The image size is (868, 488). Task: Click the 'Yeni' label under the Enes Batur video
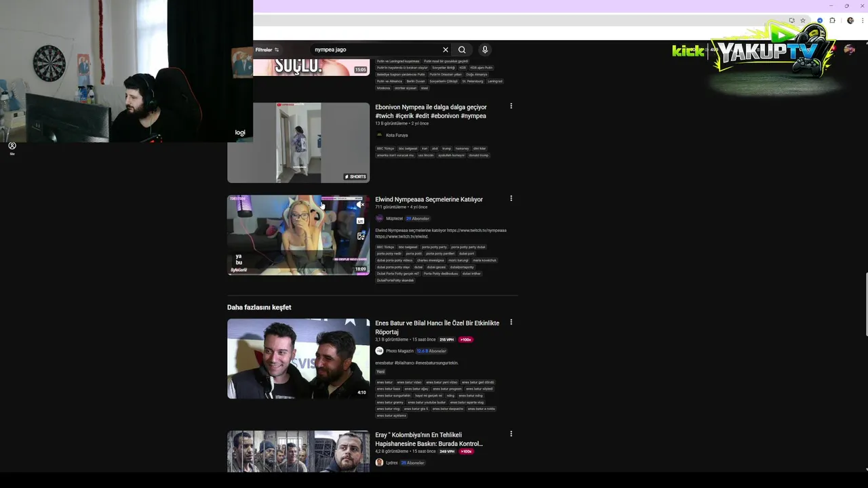(x=380, y=371)
